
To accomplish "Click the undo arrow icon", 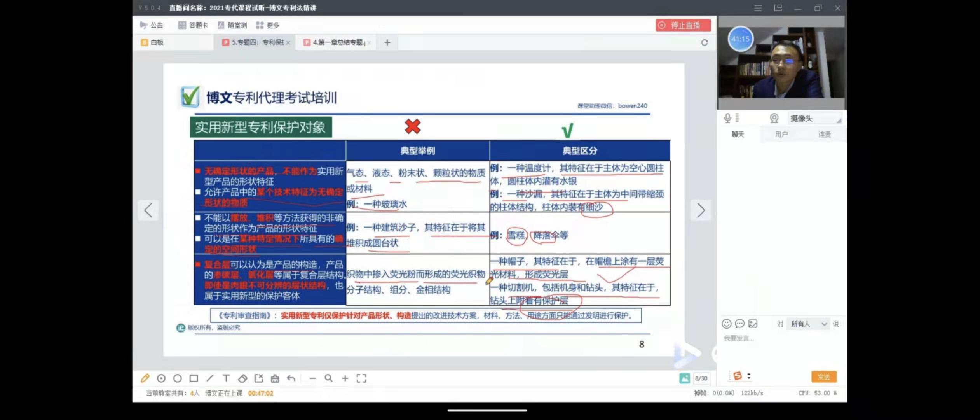I will click(291, 378).
